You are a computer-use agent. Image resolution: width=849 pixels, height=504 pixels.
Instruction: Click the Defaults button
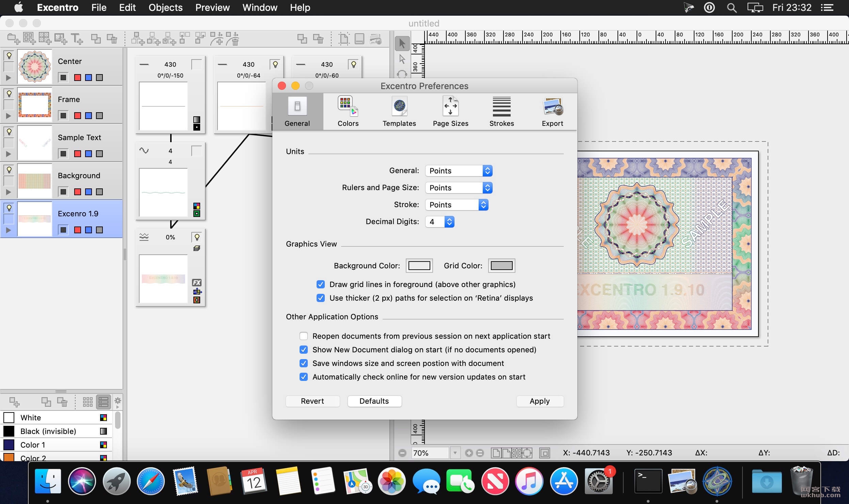pyautogui.click(x=374, y=401)
